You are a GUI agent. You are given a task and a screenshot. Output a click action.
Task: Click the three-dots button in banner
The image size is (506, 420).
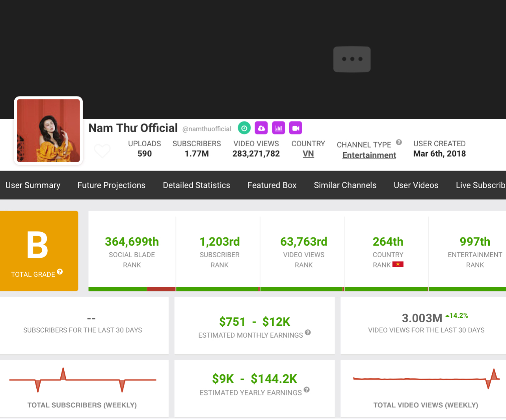coord(352,59)
